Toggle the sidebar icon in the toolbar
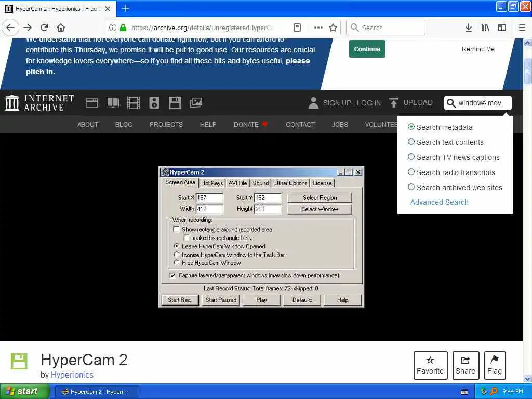The image size is (532, 399). (502, 28)
